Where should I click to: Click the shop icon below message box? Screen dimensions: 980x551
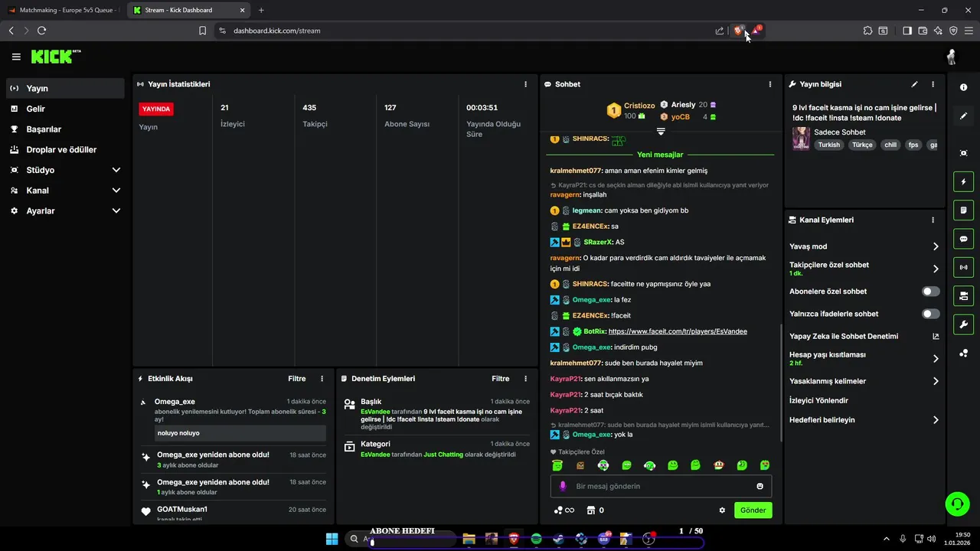(590, 510)
